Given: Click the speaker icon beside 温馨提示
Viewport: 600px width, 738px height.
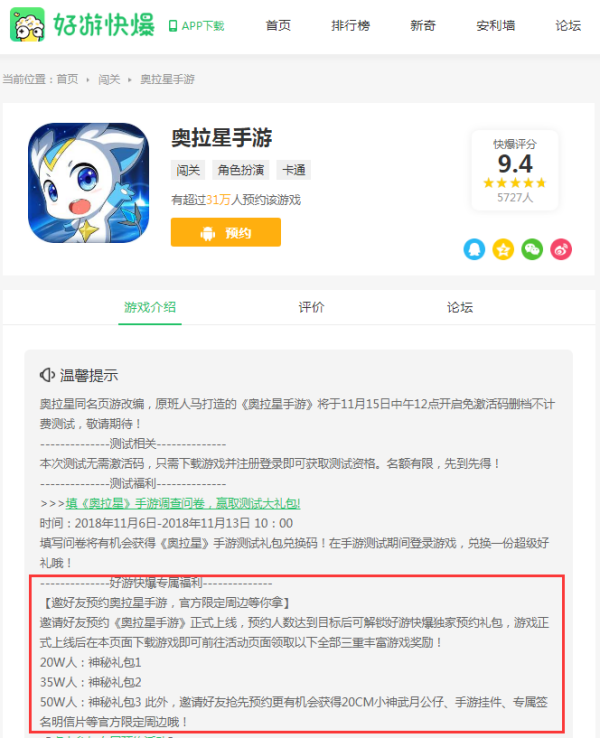Looking at the screenshot, I should click(x=47, y=375).
